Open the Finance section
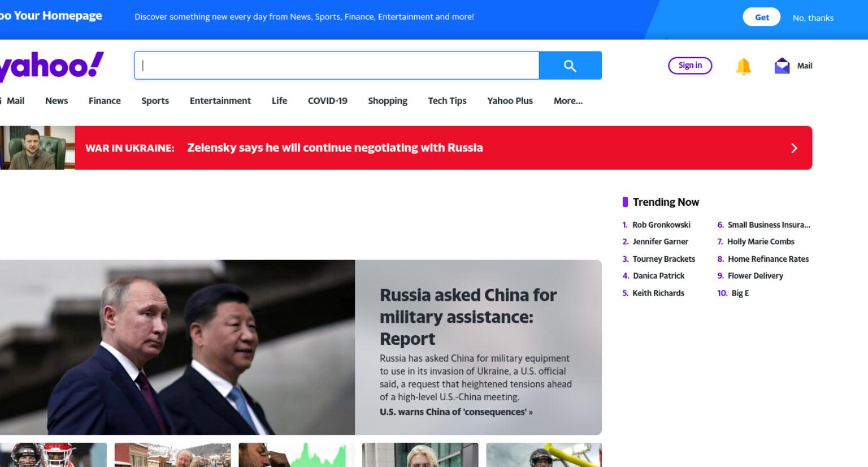This screenshot has width=868, height=467. [105, 101]
